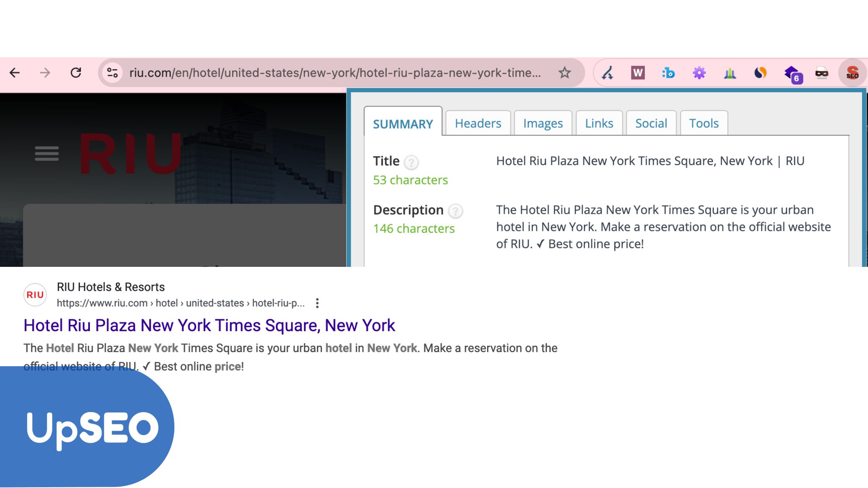Click the search result snippet description
Screen dimensions: 868x488
(291, 357)
